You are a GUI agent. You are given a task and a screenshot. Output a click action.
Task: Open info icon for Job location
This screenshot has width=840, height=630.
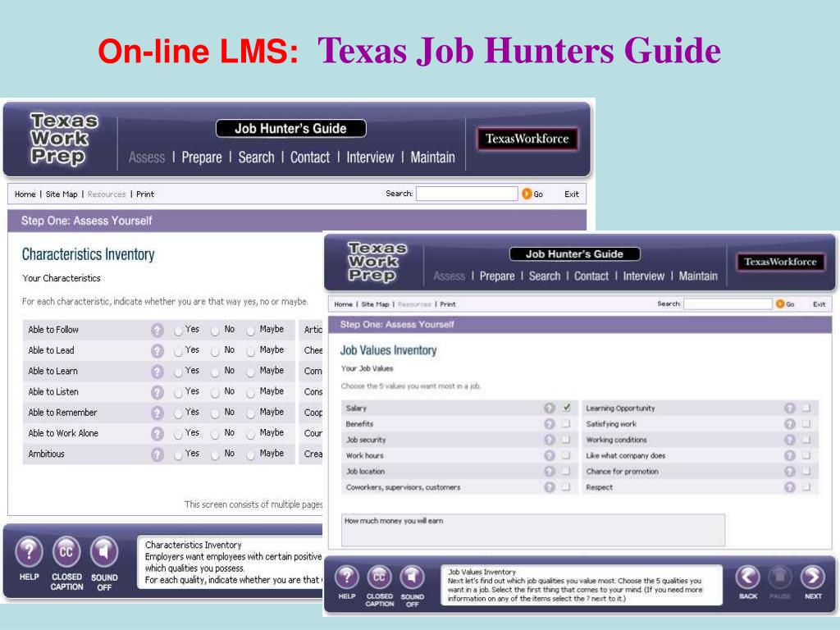tap(549, 472)
